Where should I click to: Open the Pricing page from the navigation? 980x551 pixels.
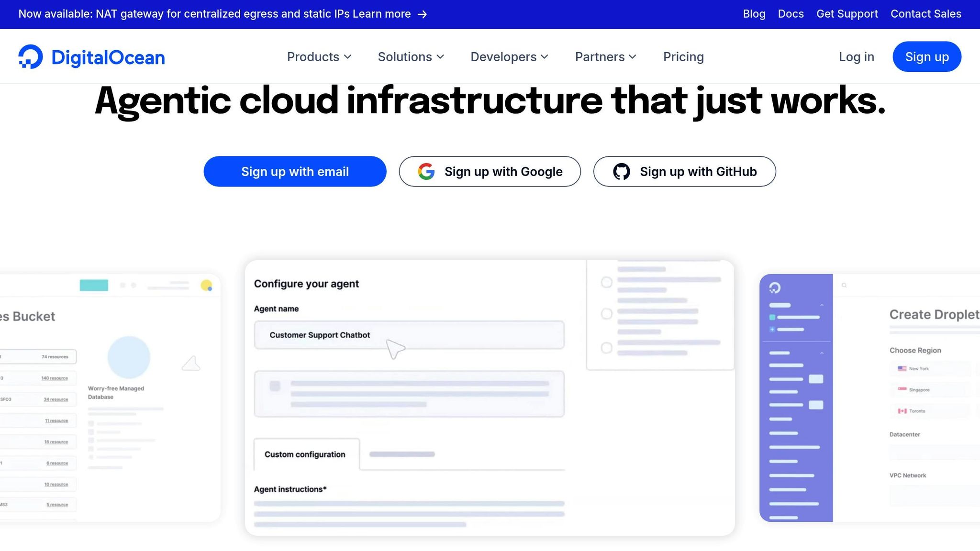pos(683,56)
